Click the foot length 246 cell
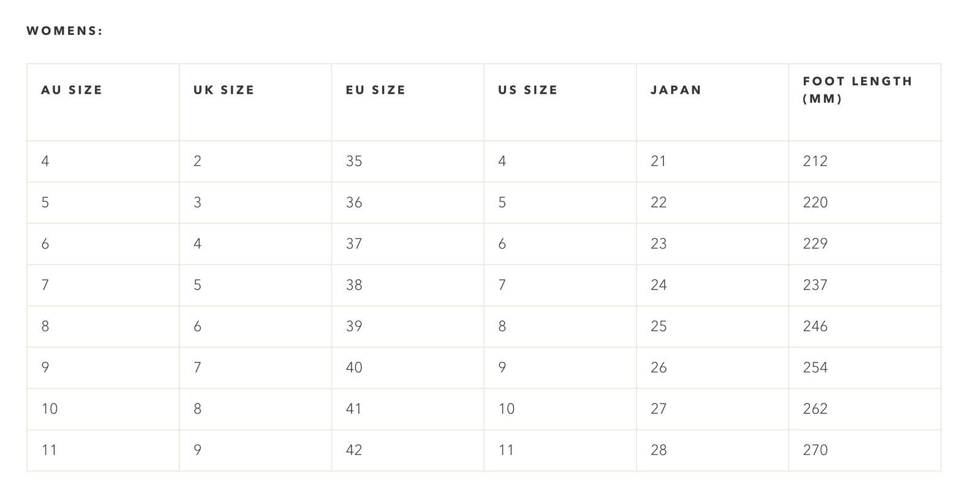The height and width of the screenshot is (499, 980). pyautogui.click(x=815, y=326)
